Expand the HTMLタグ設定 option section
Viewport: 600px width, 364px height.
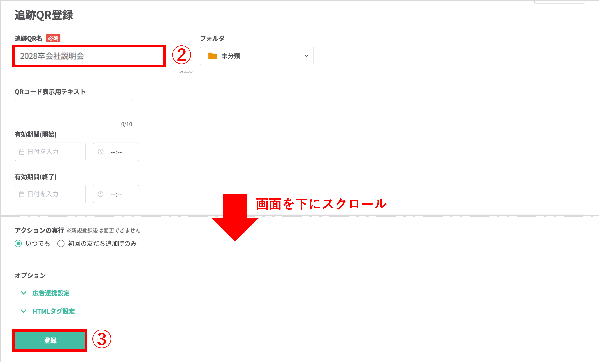pyautogui.click(x=54, y=311)
